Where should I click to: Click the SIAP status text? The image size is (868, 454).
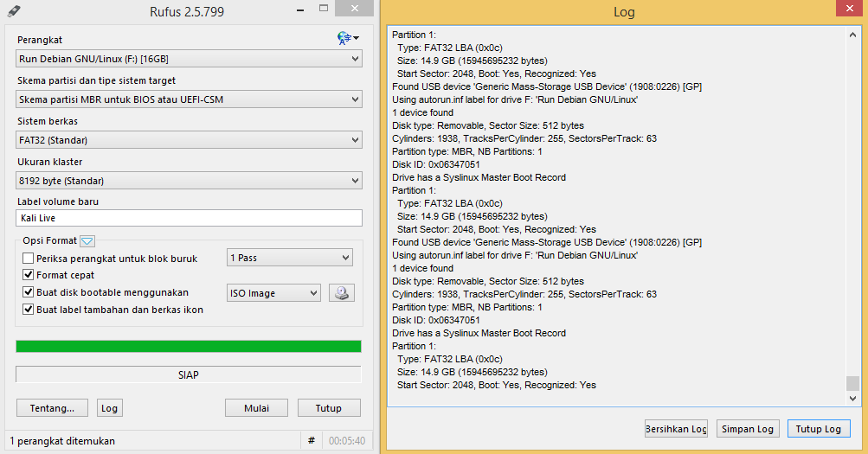click(188, 375)
